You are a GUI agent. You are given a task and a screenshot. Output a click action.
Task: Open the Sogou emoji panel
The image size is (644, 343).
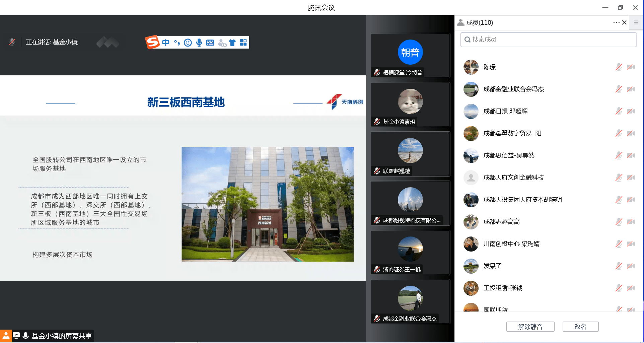pyautogui.click(x=188, y=43)
